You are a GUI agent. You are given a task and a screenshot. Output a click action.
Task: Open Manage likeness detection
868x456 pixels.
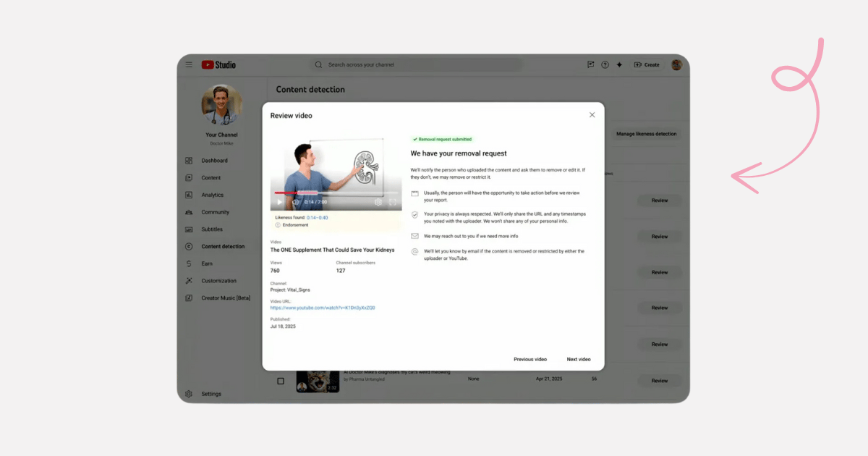pyautogui.click(x=646, y=134)
